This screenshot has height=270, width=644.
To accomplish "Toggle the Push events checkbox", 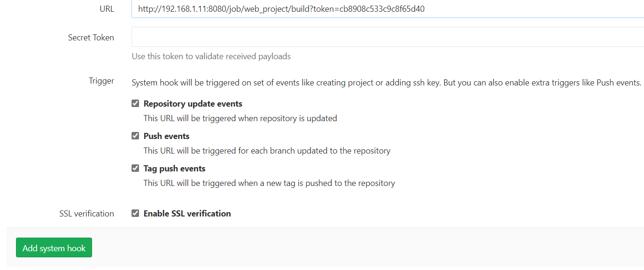I will click(135, 136).
